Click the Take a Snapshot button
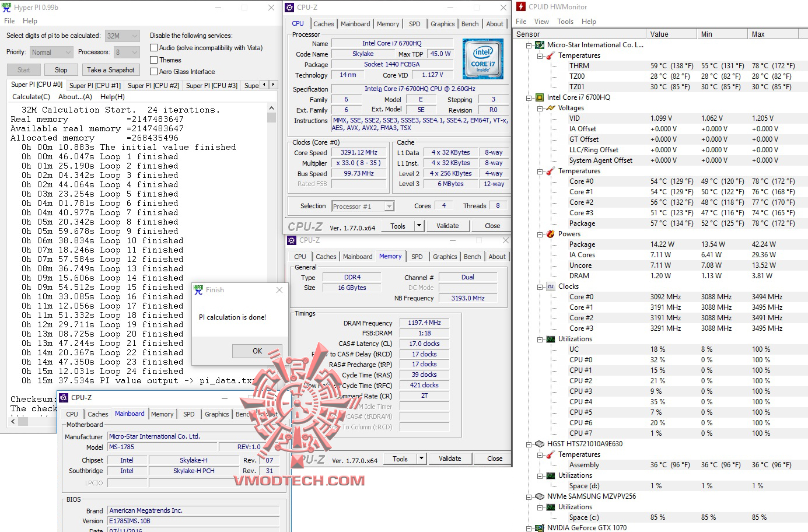The width and height of the screenshot is (808, 532). click(111, 70)
